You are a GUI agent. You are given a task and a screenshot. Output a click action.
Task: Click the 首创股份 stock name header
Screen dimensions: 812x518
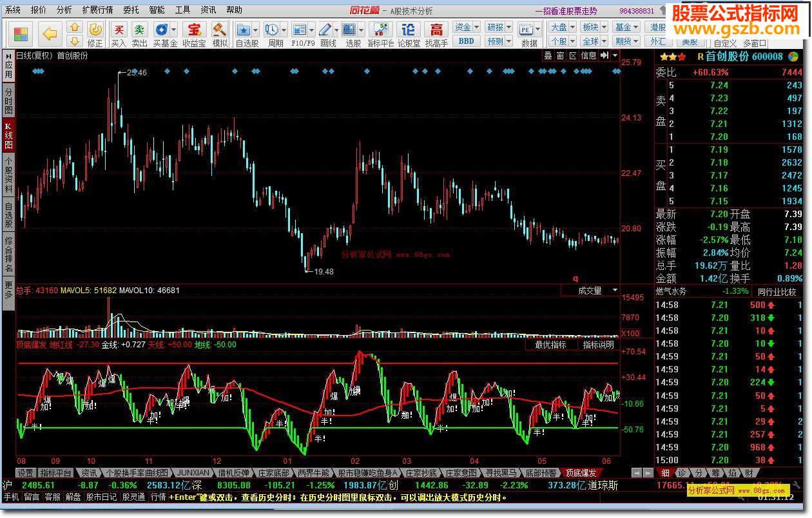[x=727, y=56]
